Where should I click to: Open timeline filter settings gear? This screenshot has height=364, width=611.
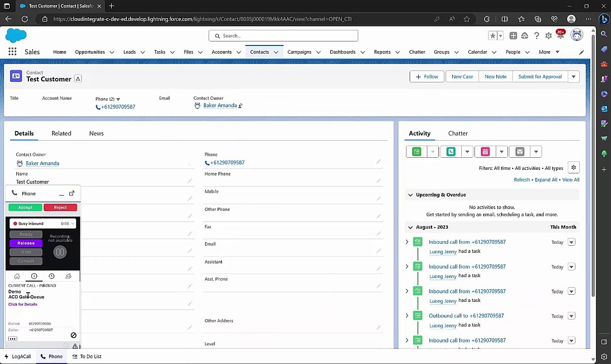(574, 168)
